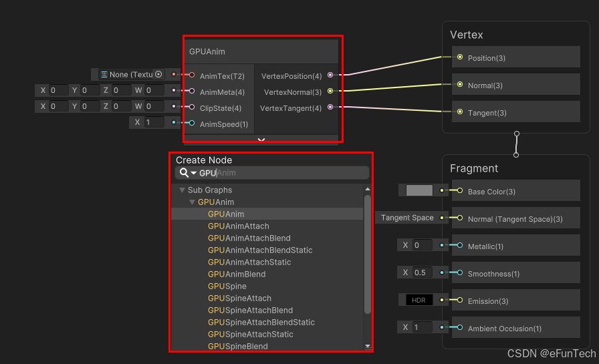Select the GPUAnim node title bar
This screenshot has width=599, height=364.
[261, 51]
